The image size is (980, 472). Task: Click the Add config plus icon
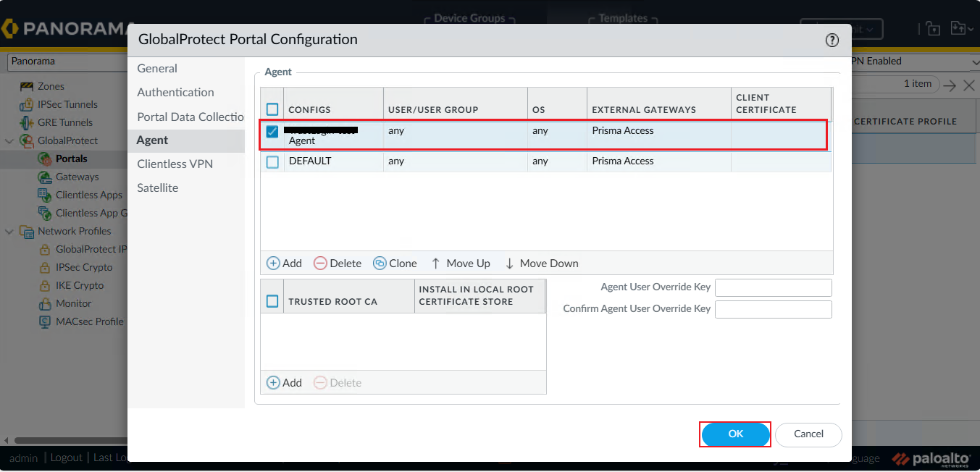point(273,264)
